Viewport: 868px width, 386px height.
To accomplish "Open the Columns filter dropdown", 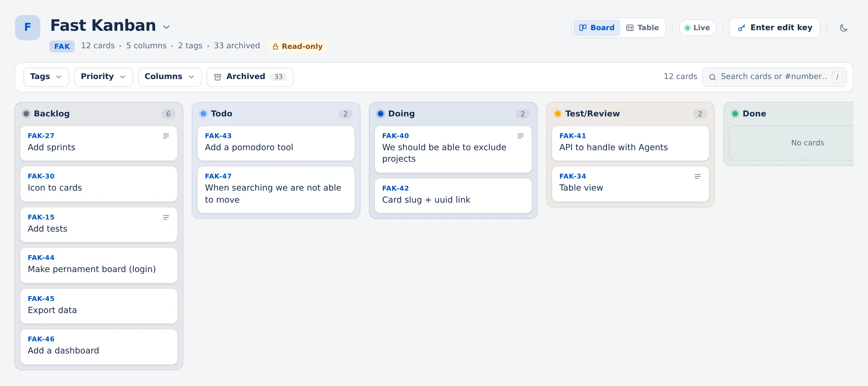I will 170,77.
